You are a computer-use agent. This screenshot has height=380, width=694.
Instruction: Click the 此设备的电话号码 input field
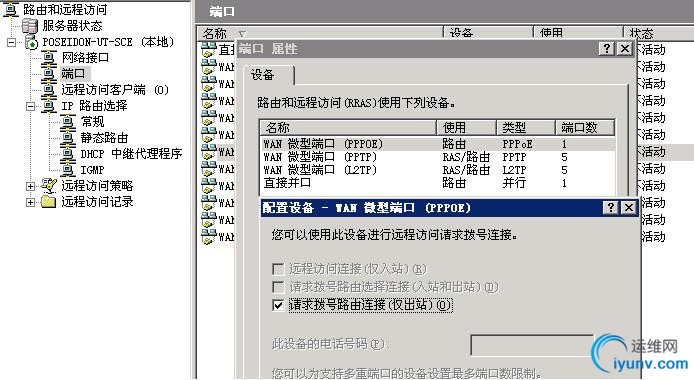(x=531, y=345)
